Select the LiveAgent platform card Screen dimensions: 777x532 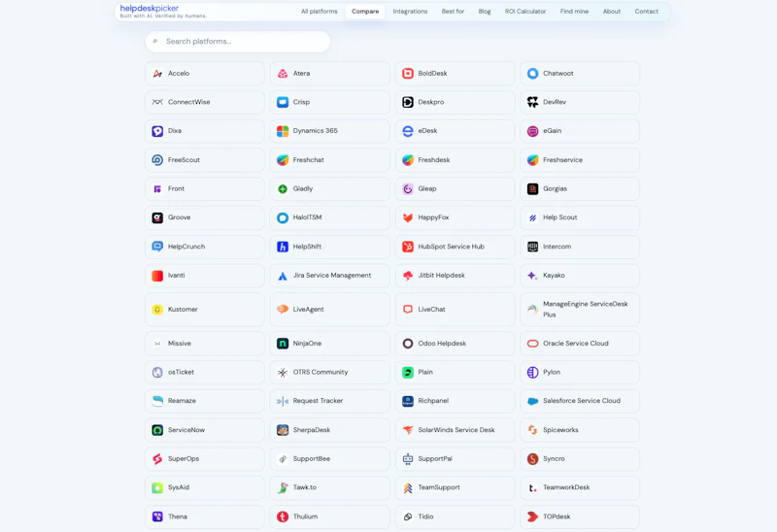pos(329,310)
